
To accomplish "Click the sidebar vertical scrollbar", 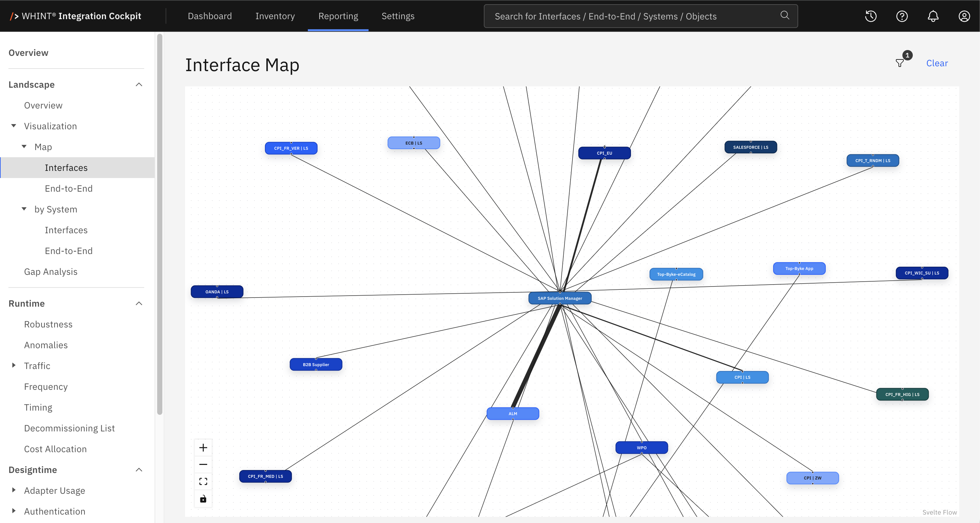I will point(160,224).
